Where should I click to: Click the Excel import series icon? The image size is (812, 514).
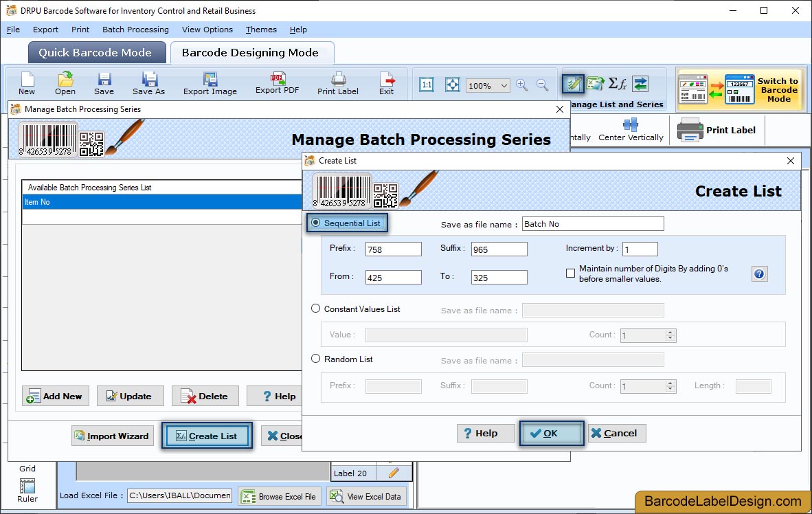coord(596,83)
